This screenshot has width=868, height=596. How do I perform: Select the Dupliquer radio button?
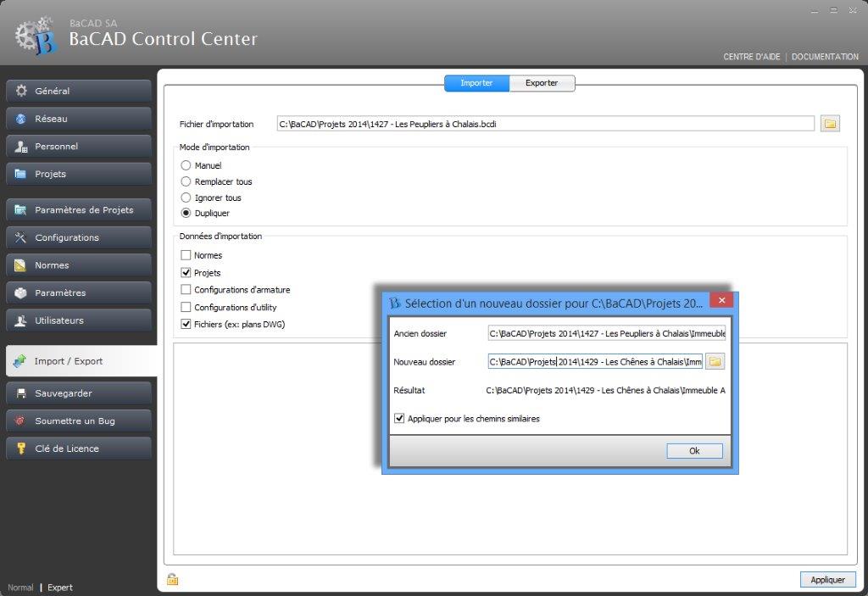186,214
